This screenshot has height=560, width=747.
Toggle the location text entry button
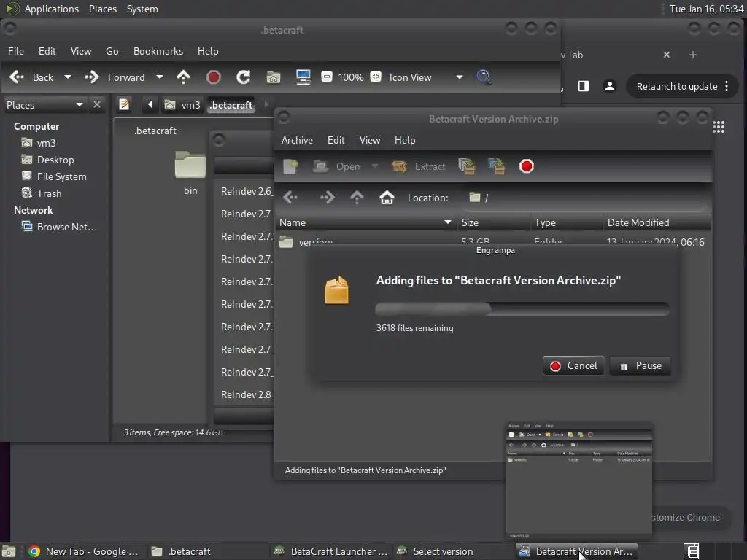coord(124,104)
